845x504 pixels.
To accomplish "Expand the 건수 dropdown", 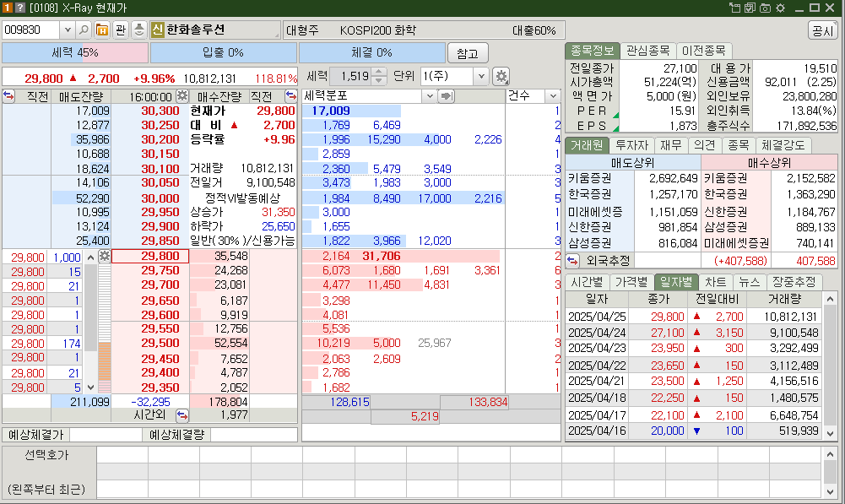I will pyautogui.click(x=553, y=96).
